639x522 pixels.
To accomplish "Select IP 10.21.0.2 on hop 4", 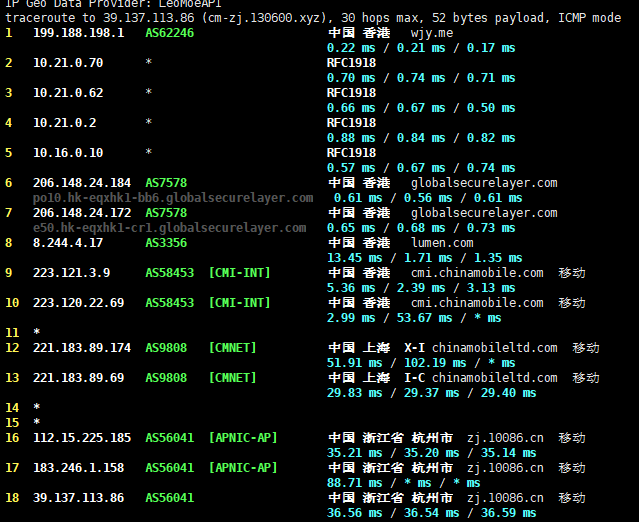I will point(64,123).
